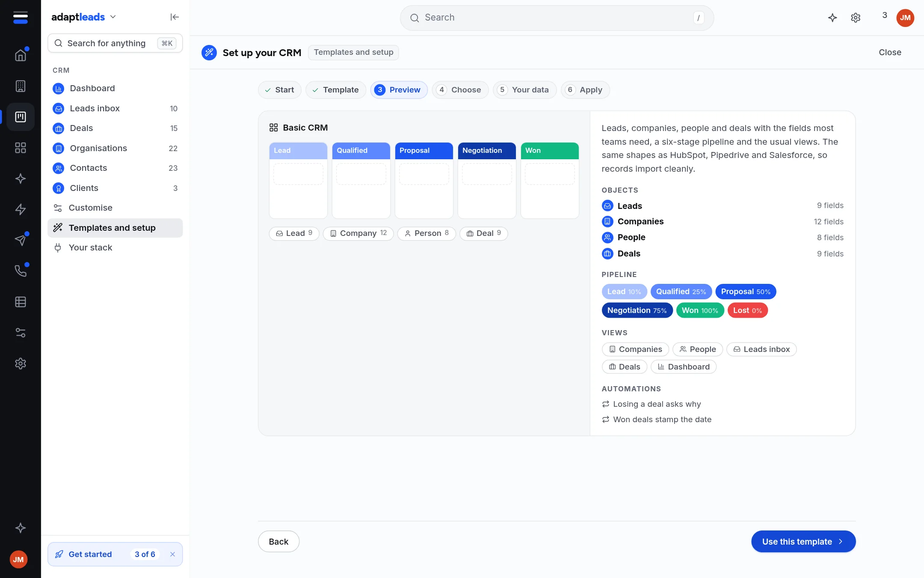Click the Negotiation 75% pipeline pill

[x=637, y=310]
